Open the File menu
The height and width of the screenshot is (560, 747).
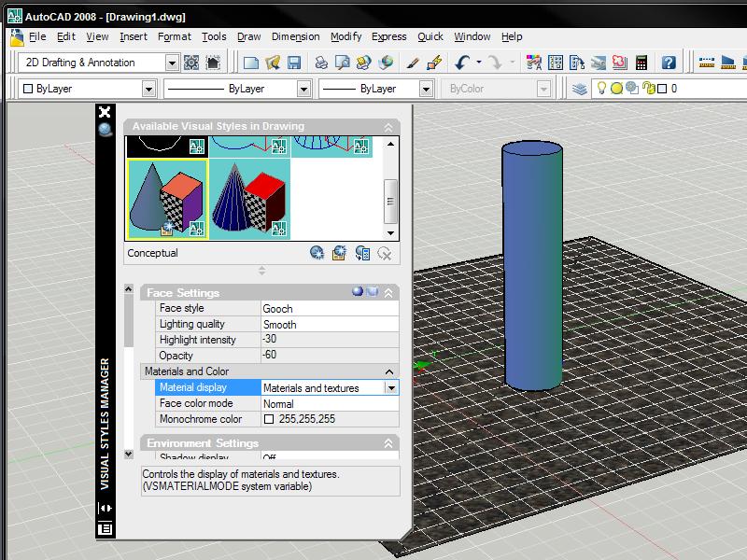(x=37, y=36)
